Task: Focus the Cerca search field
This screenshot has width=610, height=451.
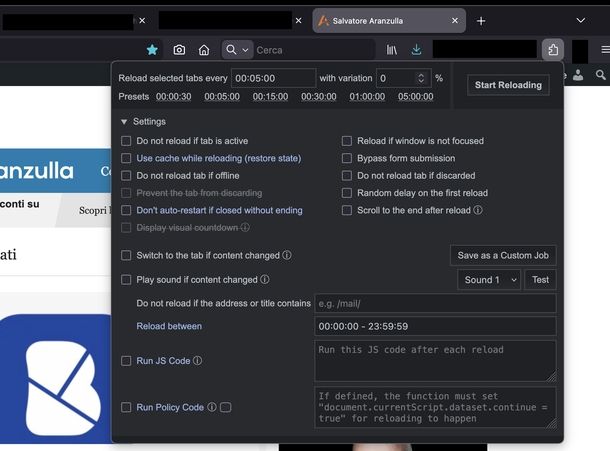Action: click(313, 50)
